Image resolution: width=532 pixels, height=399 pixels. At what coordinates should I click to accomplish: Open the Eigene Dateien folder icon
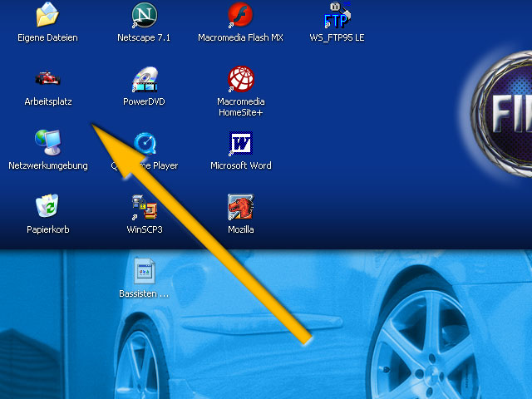pos(47,15)
